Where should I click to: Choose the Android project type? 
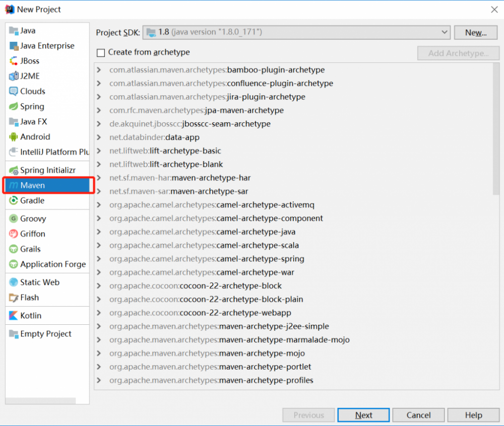35,136
